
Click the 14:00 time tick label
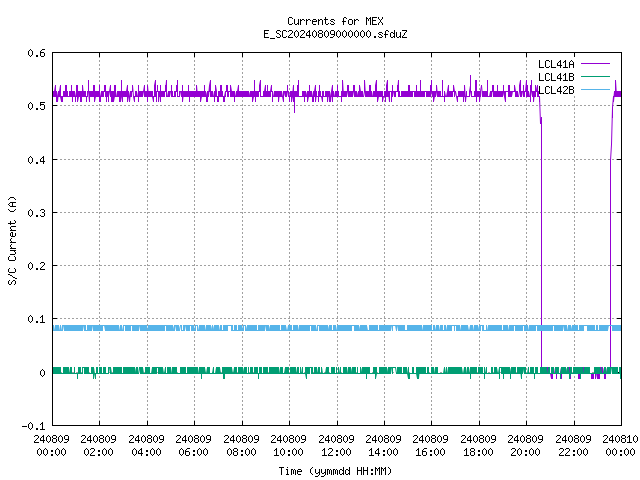coord(383,452)
